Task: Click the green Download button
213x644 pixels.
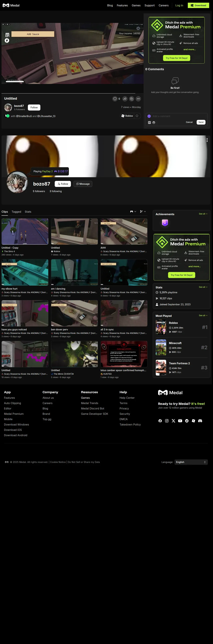Action: click(x=198, y=5)
